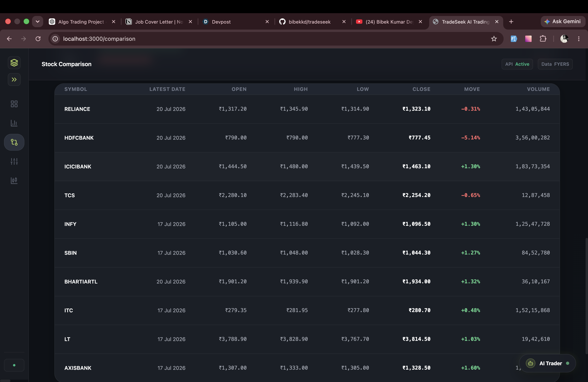The width and height of the screenshot is (588, 382).
Task: Click the page vertical scrollbar
Action: 586,296
